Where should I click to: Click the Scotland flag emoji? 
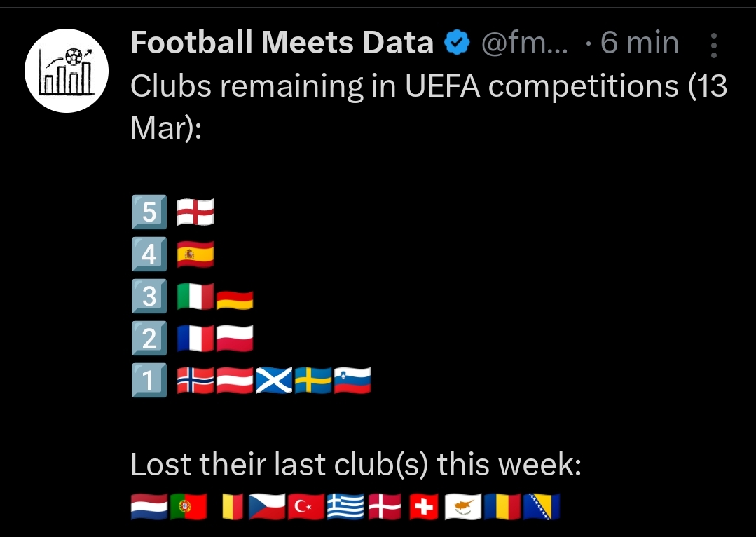coord(273,381)
